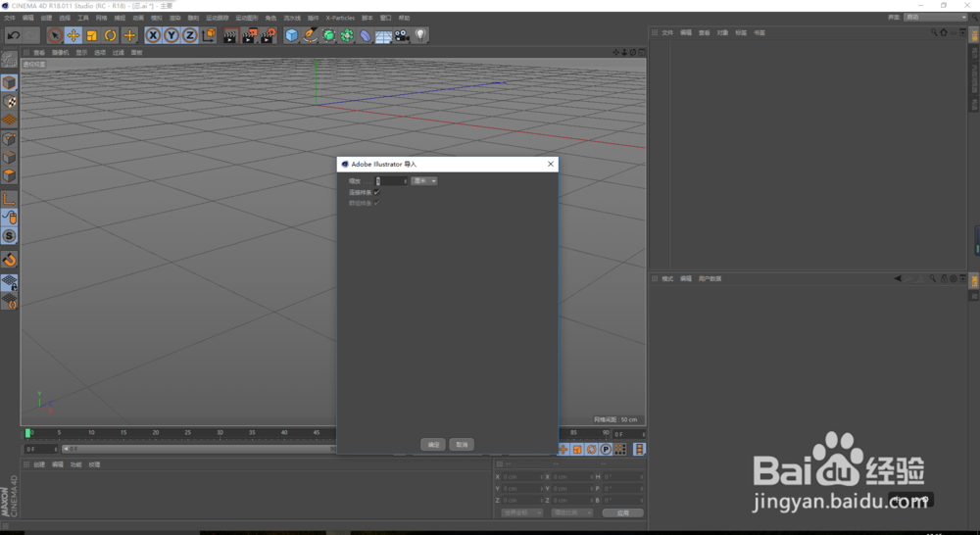Screen dimensions: 980x535
Task: Click Render to Picture Viewer icon
Action: pyautogui.click(x=249, y=35)
